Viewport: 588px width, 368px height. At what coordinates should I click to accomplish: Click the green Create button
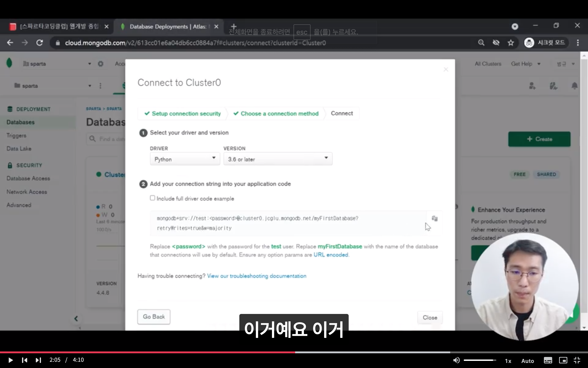[539, 139]
